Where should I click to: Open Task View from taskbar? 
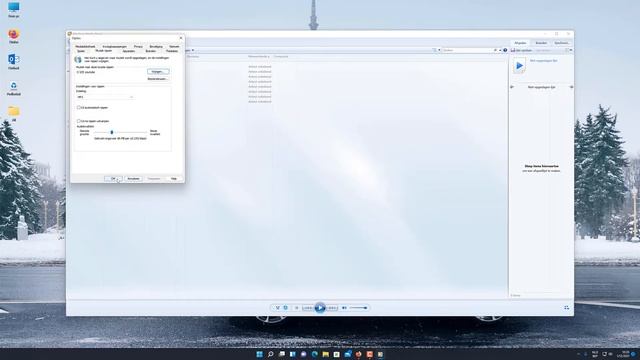coord(282,354)
